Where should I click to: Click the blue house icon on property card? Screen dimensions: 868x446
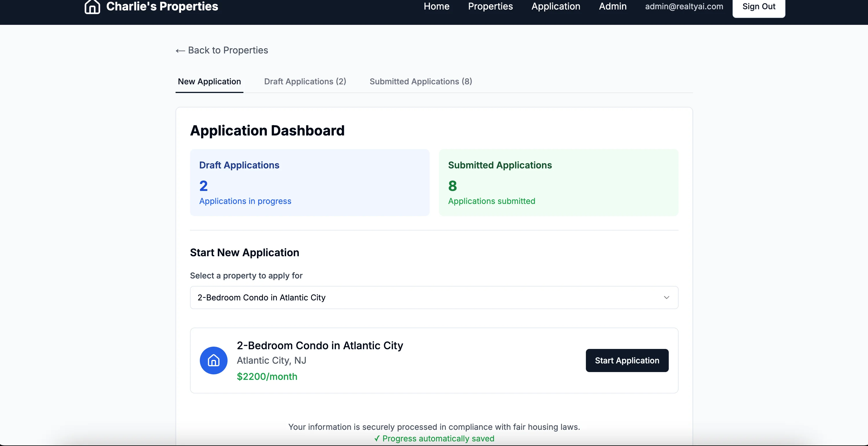214,360
